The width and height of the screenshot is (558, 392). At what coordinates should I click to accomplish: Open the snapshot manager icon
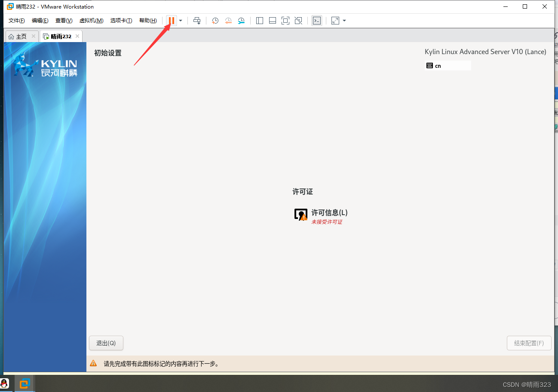click(x=241, y=21)
